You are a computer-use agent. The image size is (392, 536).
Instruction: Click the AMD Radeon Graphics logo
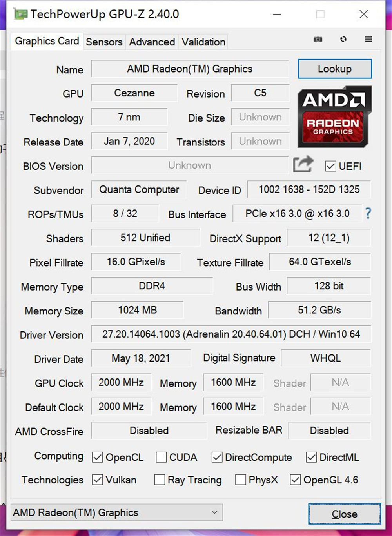334,116
